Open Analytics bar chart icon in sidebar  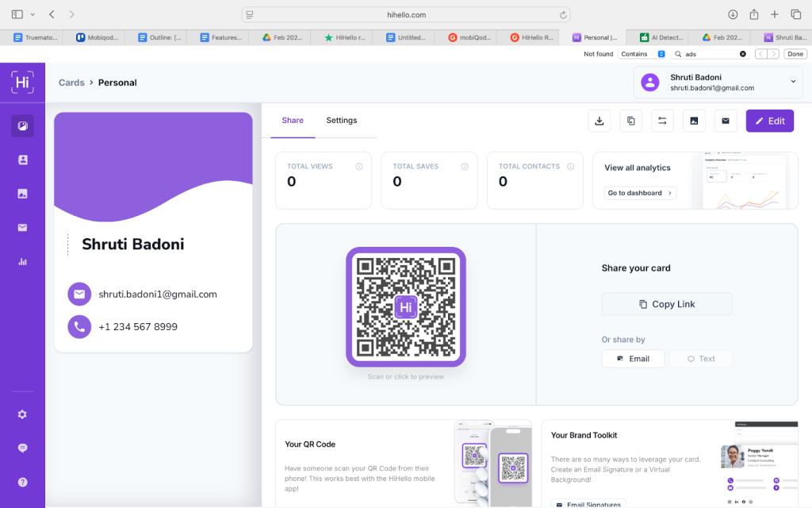22,262
